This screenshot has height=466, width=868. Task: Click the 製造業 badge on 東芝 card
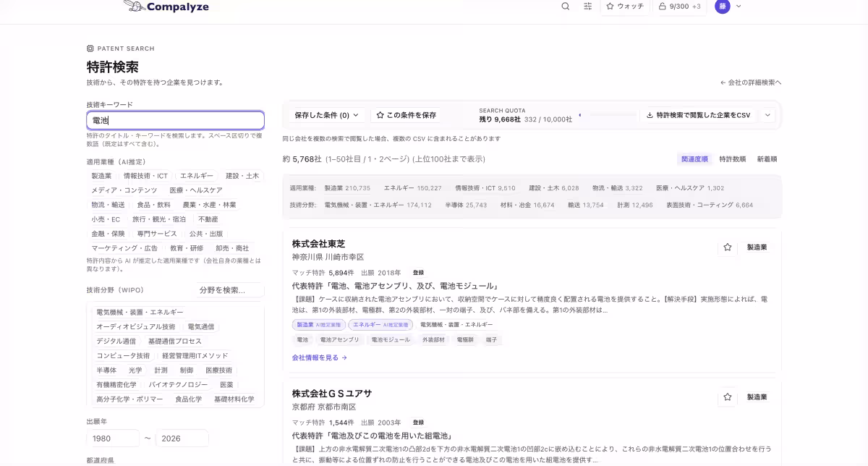[x=757, y=247]
